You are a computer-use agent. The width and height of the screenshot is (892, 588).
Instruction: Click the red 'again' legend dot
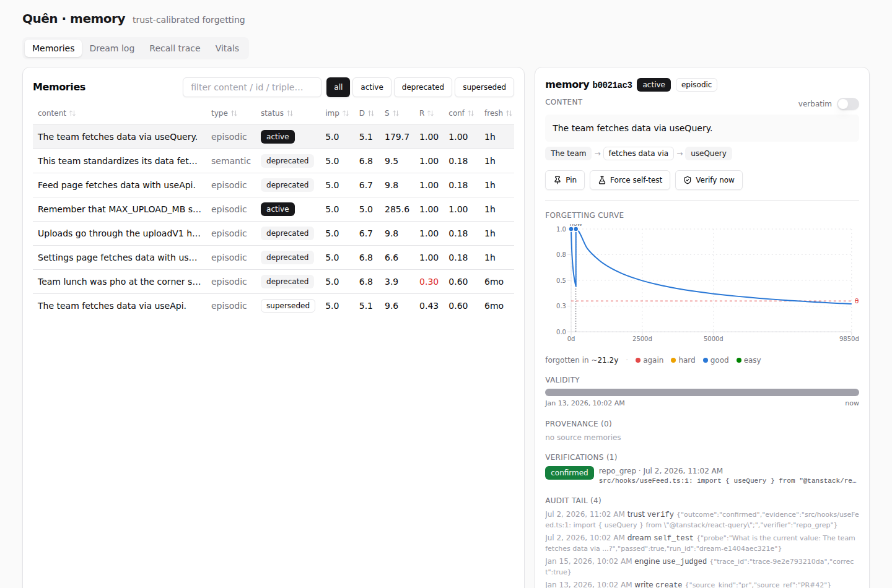tap(638, 360)
